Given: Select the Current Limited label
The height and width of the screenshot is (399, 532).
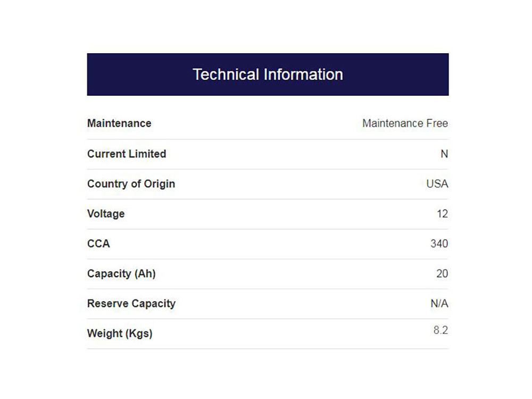Looking at the screenshot, I should [x=127, y=154].
